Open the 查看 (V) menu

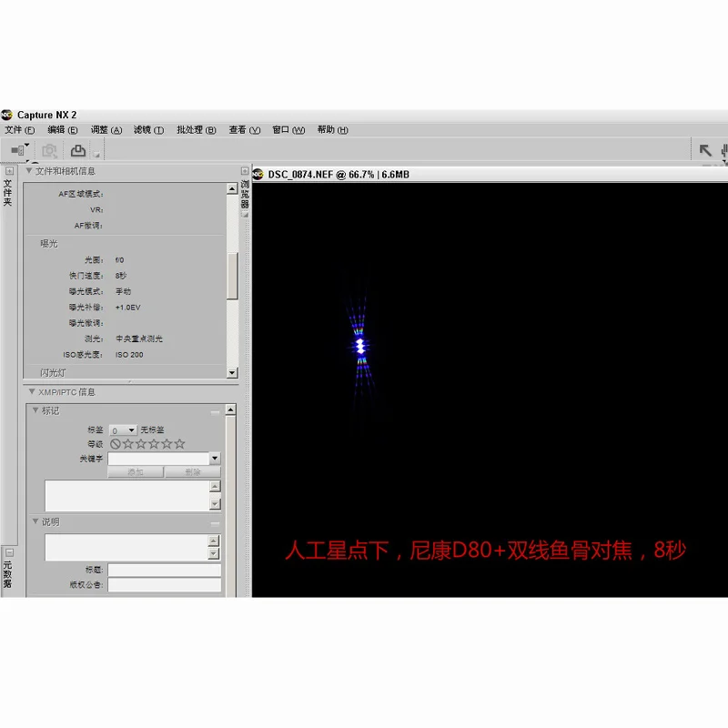click(245, 130)
